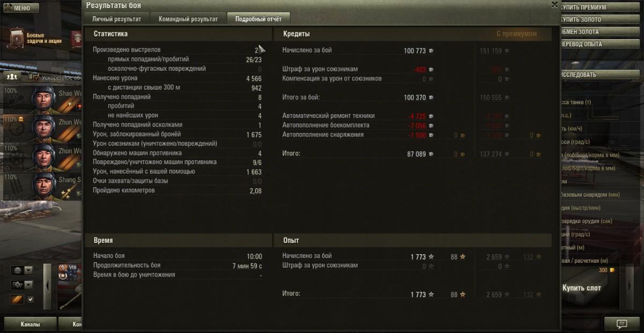Select Shang S crew member portrait
644x333 pixels.
43,186
